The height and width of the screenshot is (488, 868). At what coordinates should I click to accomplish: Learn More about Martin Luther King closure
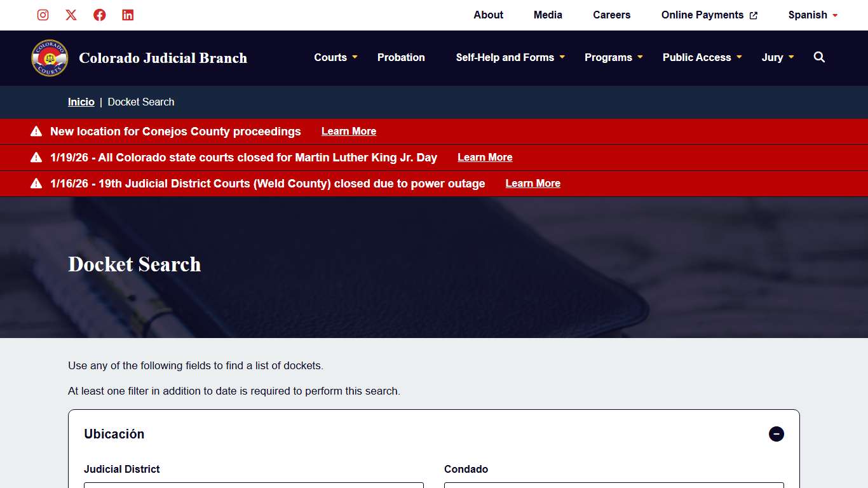click(x=485, y=158)
